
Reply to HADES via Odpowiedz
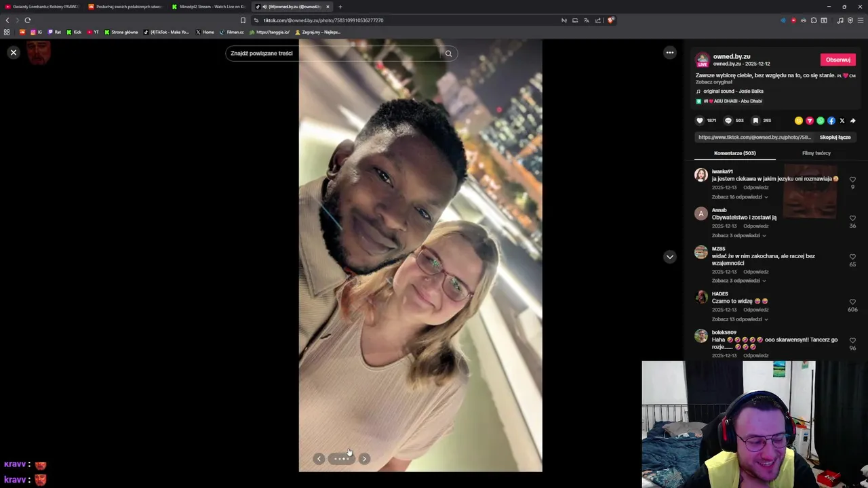tap(755, 310)
